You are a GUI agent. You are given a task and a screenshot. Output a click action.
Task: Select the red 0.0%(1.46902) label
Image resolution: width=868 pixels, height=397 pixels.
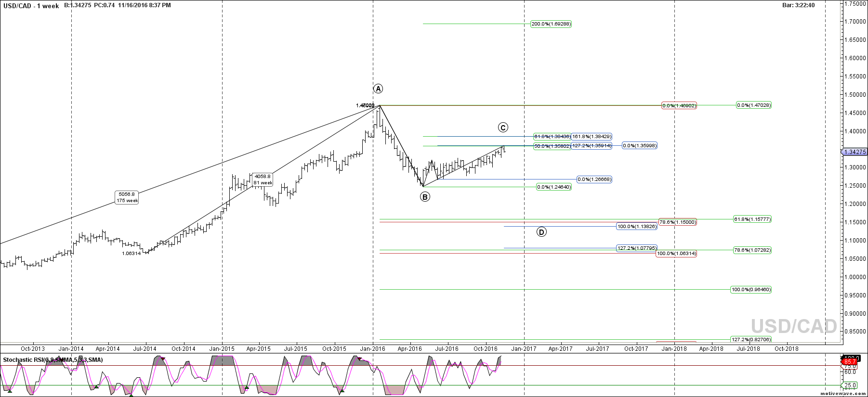point(679,106)
